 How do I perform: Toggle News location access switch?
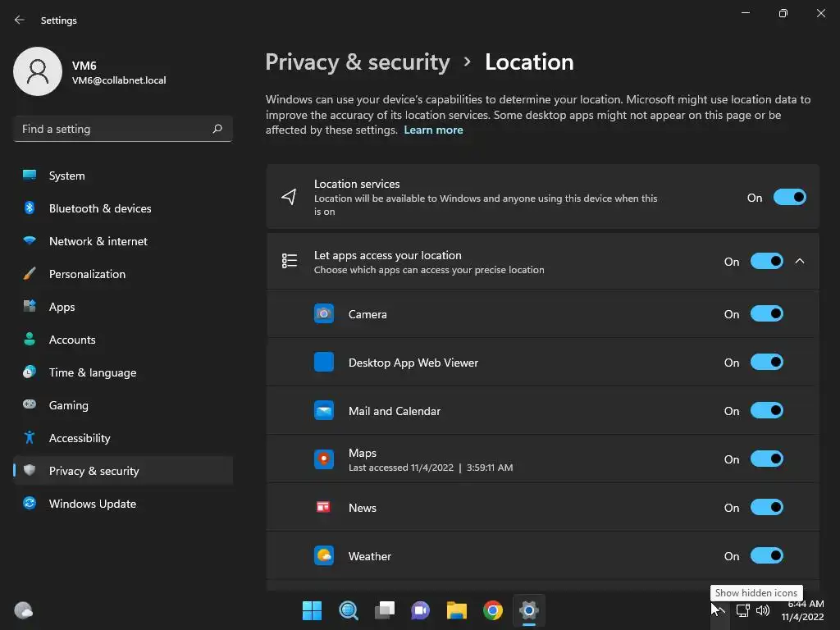pyautogui.click(x=766, y=508)
